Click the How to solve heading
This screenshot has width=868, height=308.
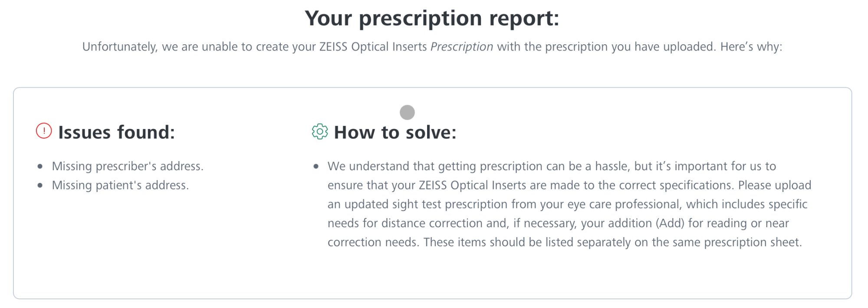point(395,132)
